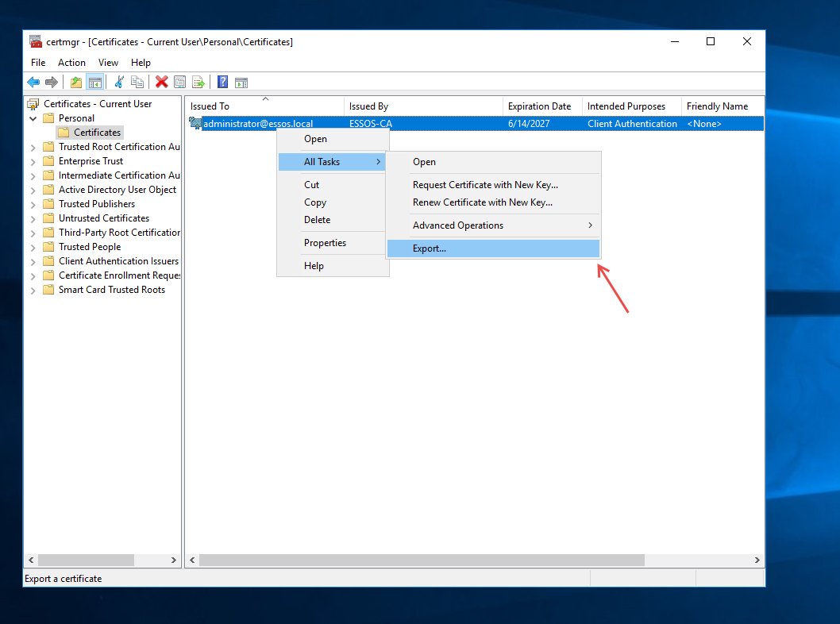The height and width of the screenshot is (624, 840).
Task: Click the Trusted People folder icon
Action: (x=48, y=246)
